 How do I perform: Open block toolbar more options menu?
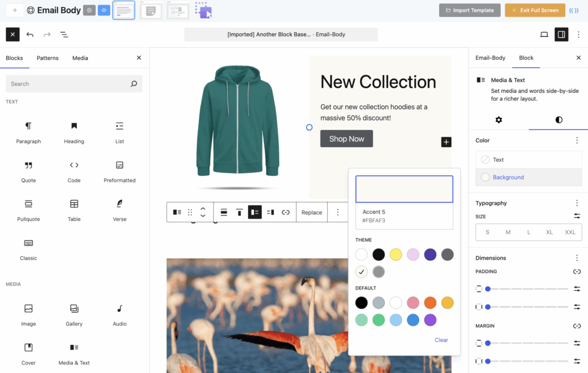pyautogui.click(x=338, y=213)
